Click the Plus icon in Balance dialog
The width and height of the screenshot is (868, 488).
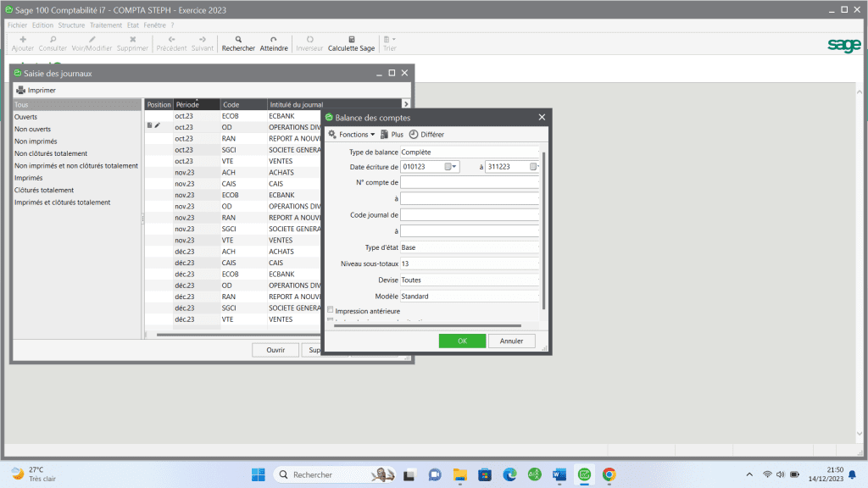click(x=385, y=135)
